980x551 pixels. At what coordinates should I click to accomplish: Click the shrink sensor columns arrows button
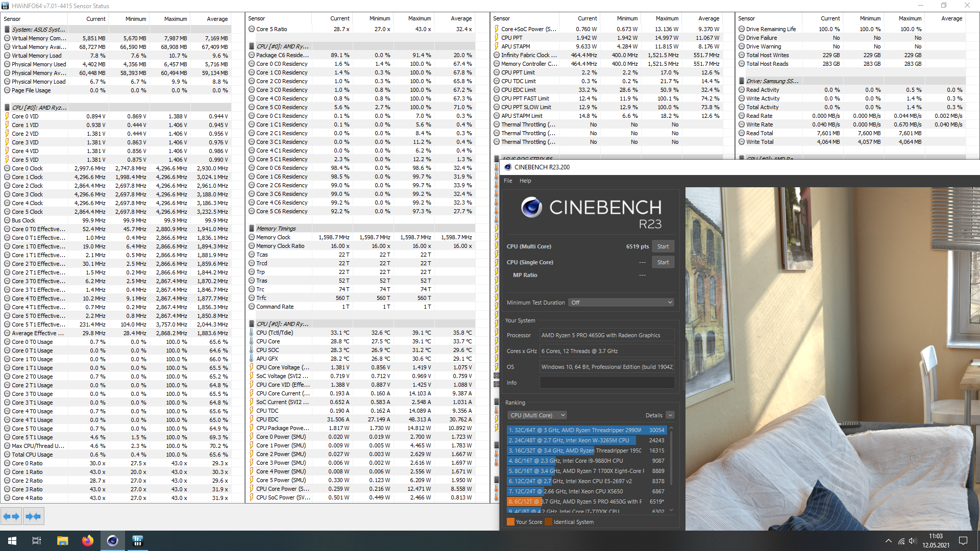[33, 516]
